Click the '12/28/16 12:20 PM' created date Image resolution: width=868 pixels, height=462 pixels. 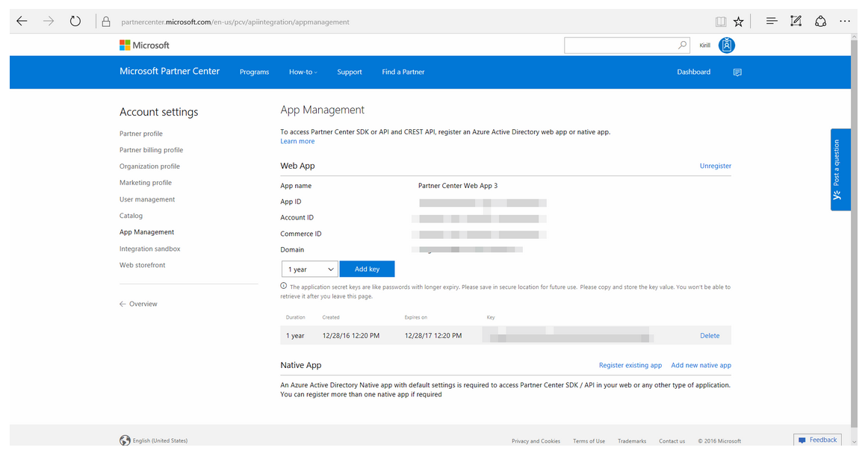(351, 335)
